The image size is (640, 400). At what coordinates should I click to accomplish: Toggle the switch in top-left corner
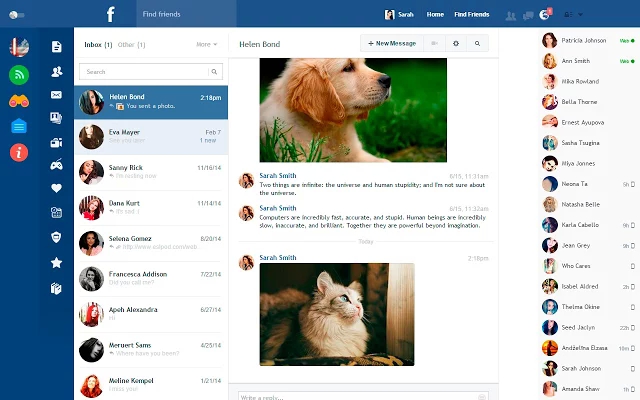point(14,16)
